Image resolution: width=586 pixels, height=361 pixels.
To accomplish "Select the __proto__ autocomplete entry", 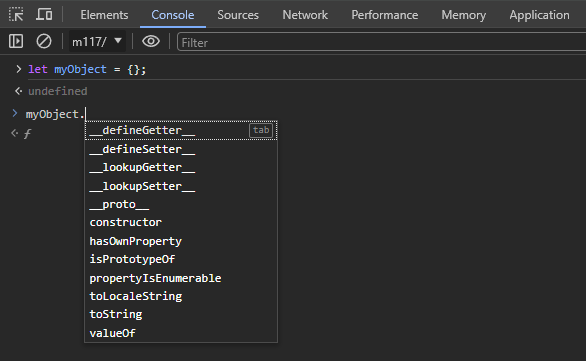I will pyautogui.click(x=181, y=204).
